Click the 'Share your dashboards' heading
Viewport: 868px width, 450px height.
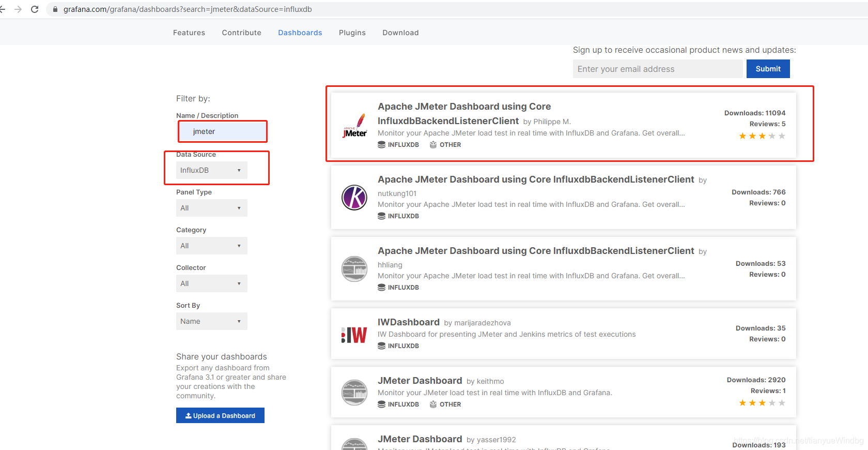tap(222, 356)
